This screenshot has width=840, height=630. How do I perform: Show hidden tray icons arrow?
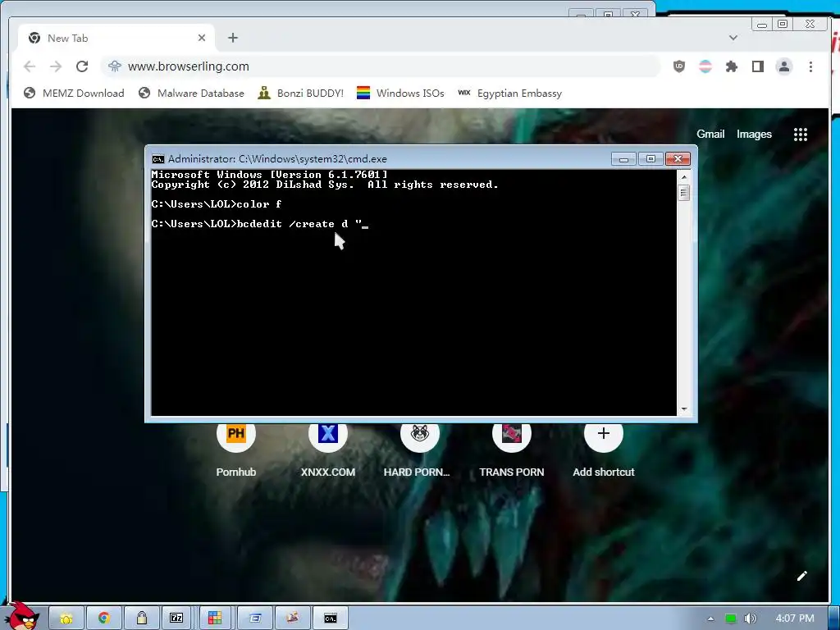(x=711, y=619)
